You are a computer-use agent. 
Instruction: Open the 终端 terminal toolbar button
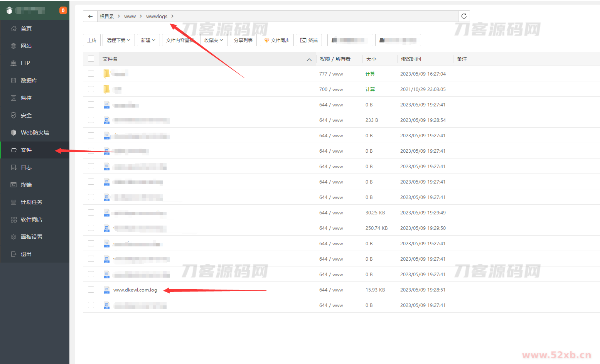coord(309,40)
